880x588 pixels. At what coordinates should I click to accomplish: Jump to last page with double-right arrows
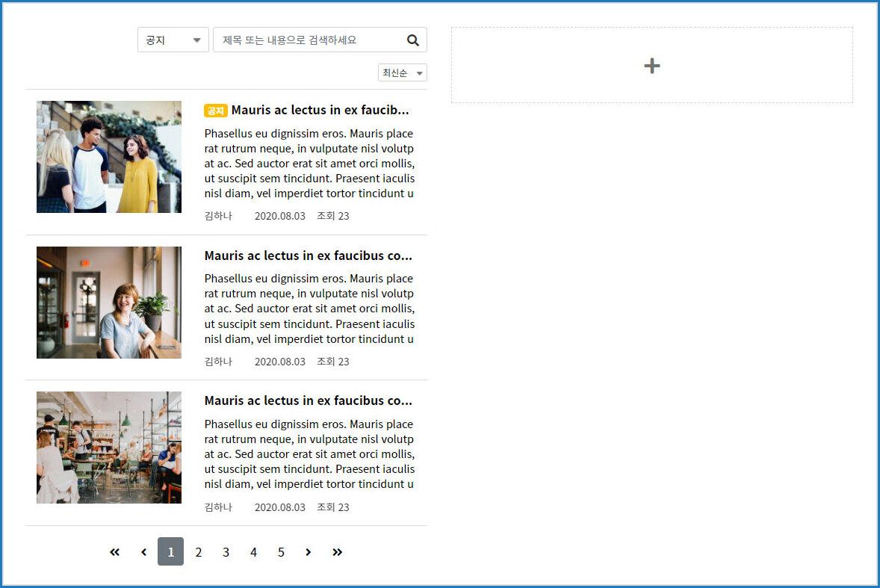click(x=337, y=552)
